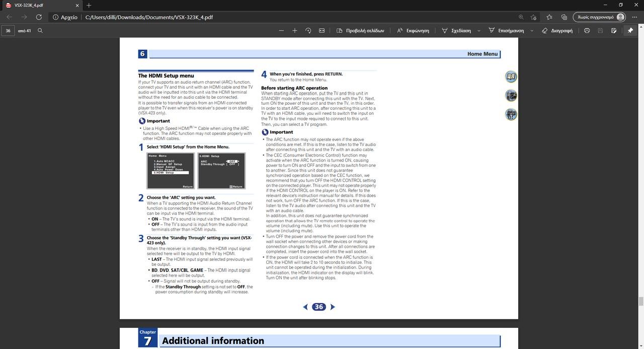This screenshot has width=644, height=349.
Task: Open the Collections panel
Action: click(564, 17)
